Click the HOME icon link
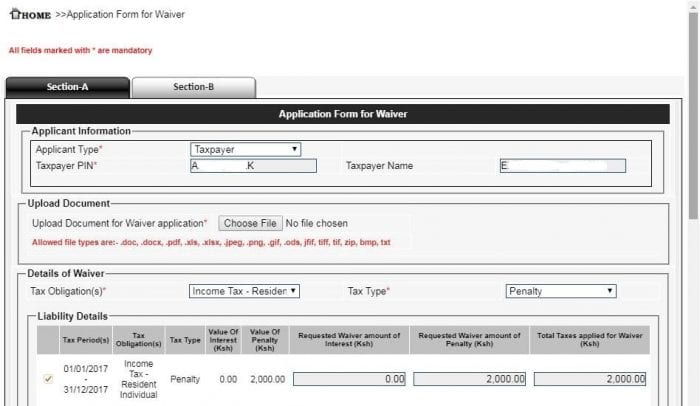Screen dimensions: 700x406 29,15
